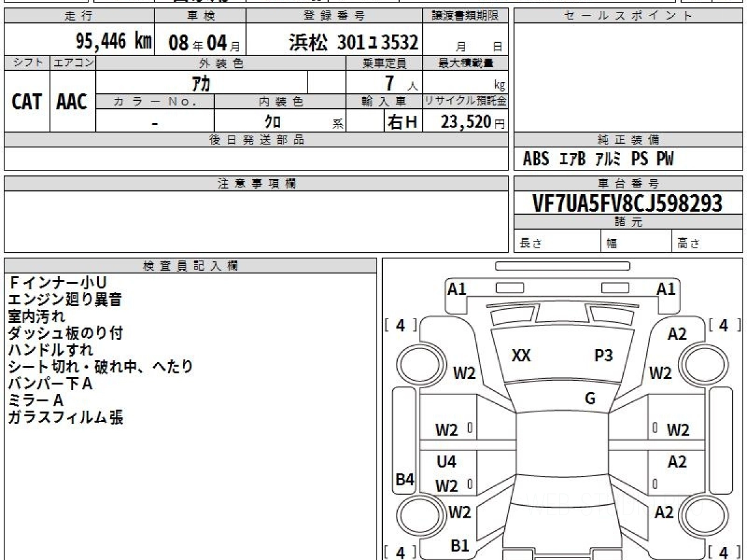Click the 走行 column header
Viewport: 747px width, 560px height.
coord(78,16)
